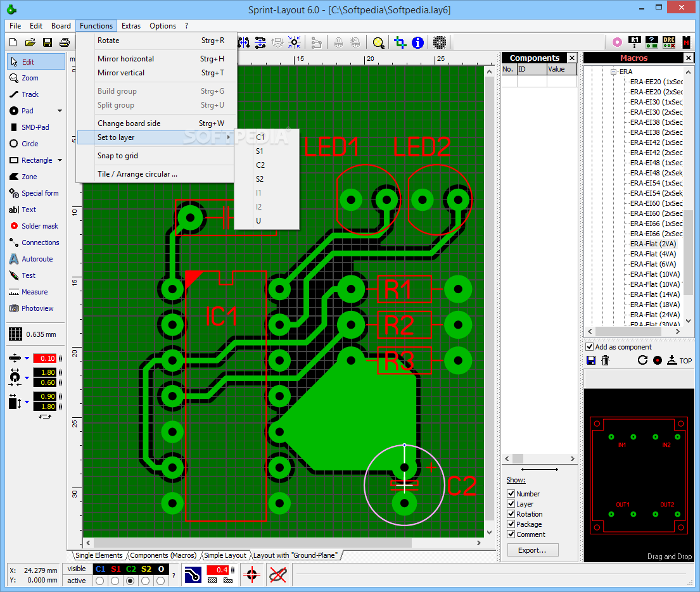Click the trash delete macro icon

[606, 360]
